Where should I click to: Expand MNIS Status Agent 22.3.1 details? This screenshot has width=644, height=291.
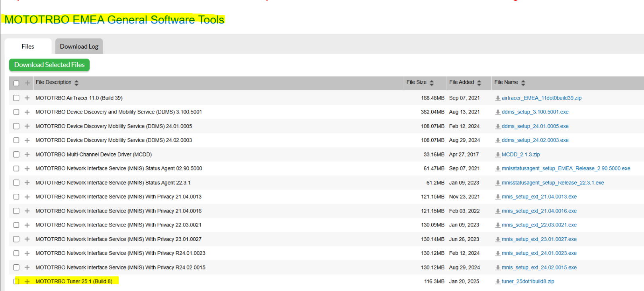[x=27, y=183]
